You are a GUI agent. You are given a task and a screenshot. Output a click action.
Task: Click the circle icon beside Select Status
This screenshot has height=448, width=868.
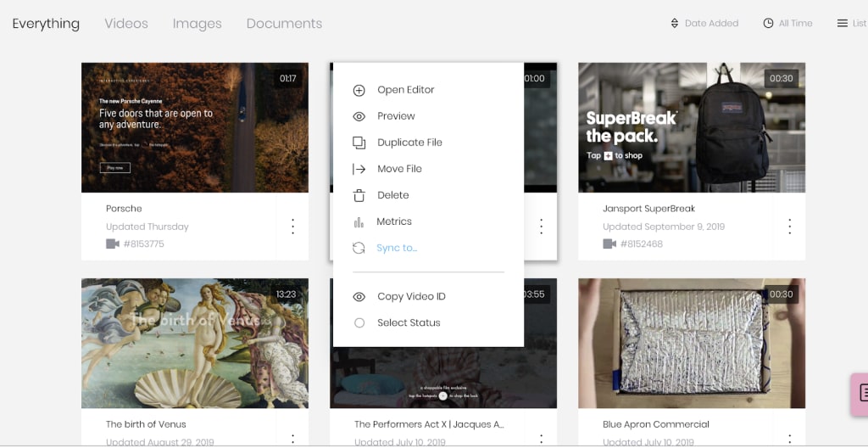click(359, 322)
